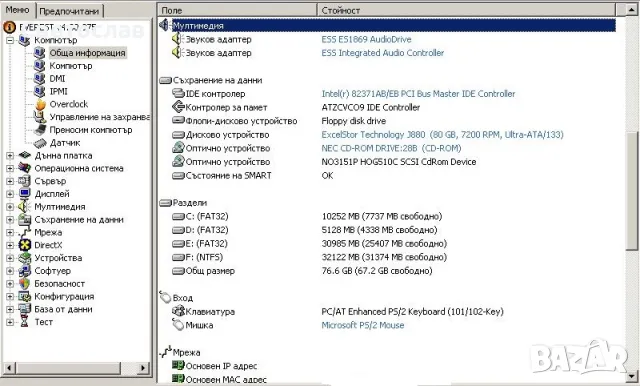The height and width of the screenshot is (386, 640).
Task: Click the EVEREST info icon at tree top
Action: [9, 27]
